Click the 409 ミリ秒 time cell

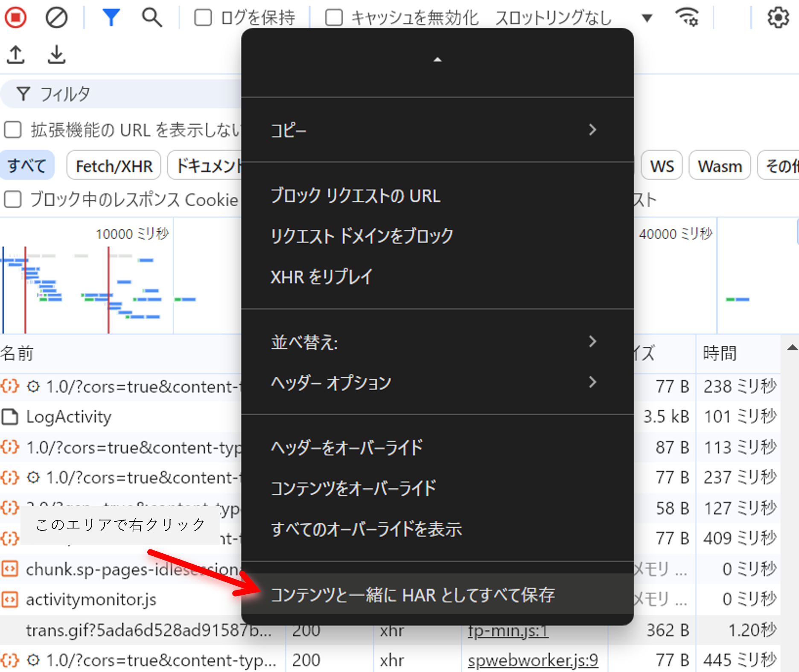coord(740,538)
